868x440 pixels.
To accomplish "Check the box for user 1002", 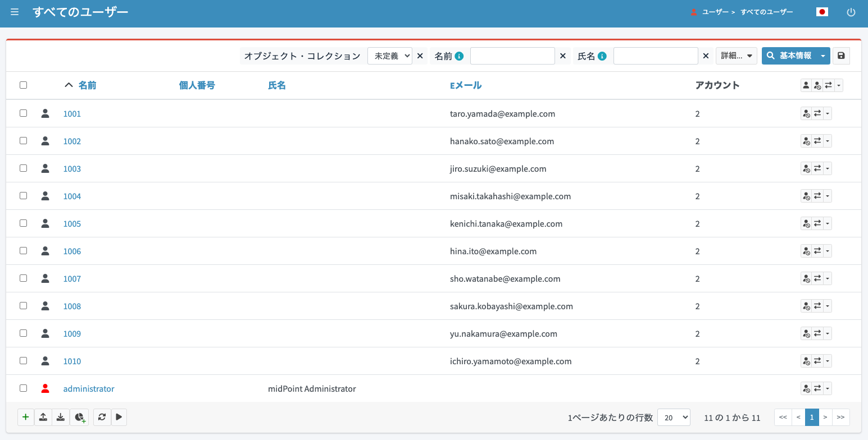I will tap(23, 140).
